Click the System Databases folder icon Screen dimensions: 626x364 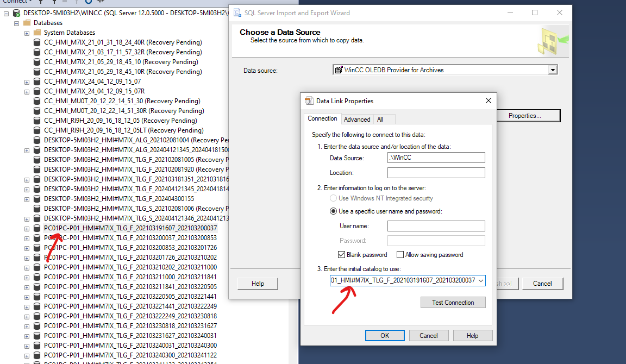coord(37,33)
